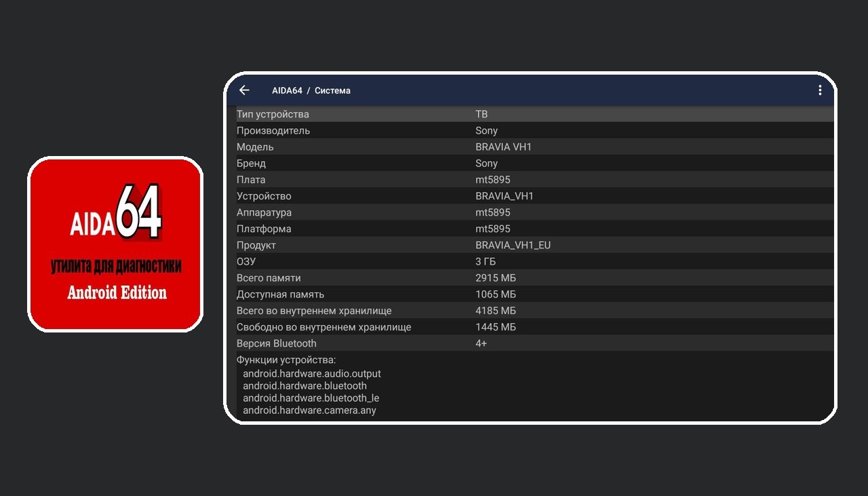Select the Продукт label

pyautogui.click(x=256, y=245)
